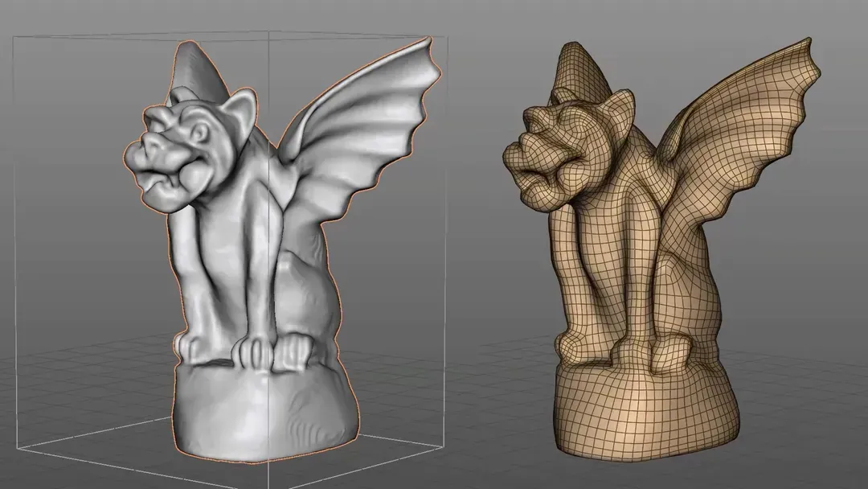Click the wireframe gargoyle's right ear
Image resolution: width=868 pixels, height=489 pixels.
click(623, 106)
